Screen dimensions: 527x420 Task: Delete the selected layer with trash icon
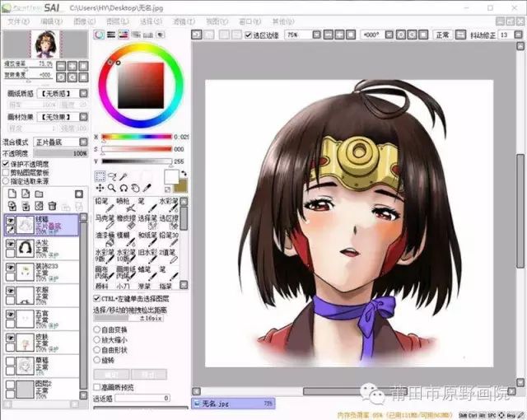coord(52,206)
